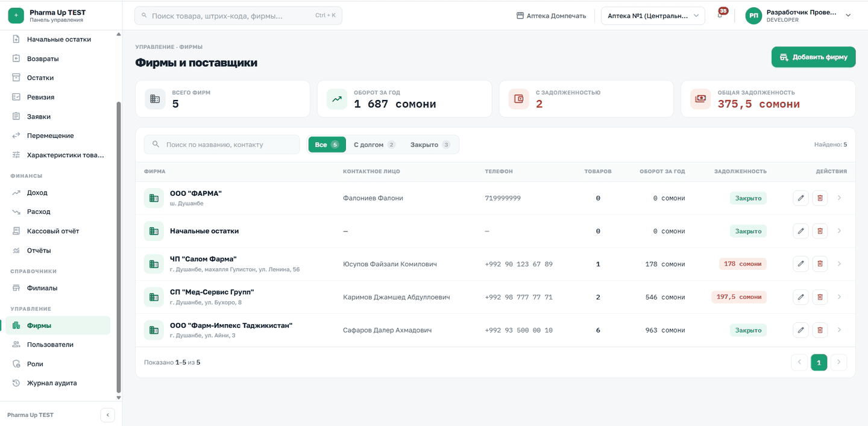Click the Оборот за год trend icon
Viewport: 868px width, 426px height.
coord(337,99)
